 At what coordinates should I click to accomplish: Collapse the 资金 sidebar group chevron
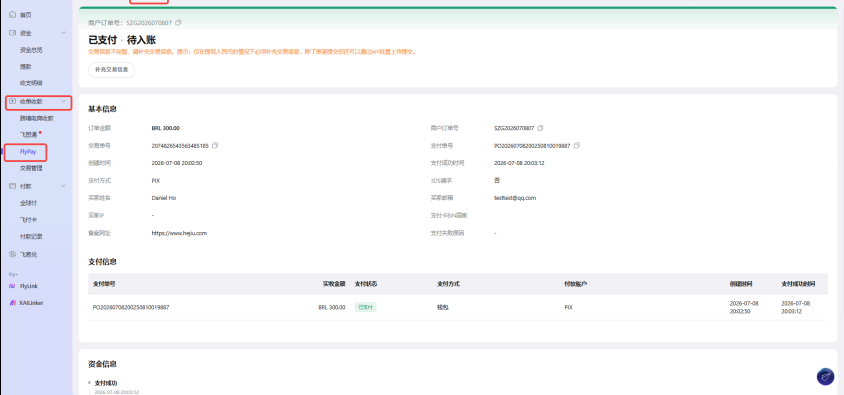click(63, 33)
